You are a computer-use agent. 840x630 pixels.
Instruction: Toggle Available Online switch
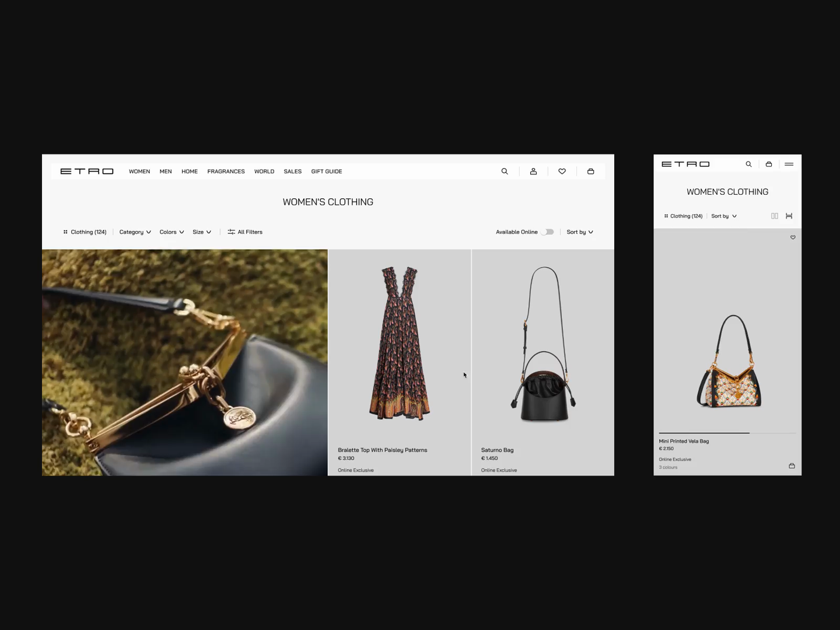(x=547, y=232)
